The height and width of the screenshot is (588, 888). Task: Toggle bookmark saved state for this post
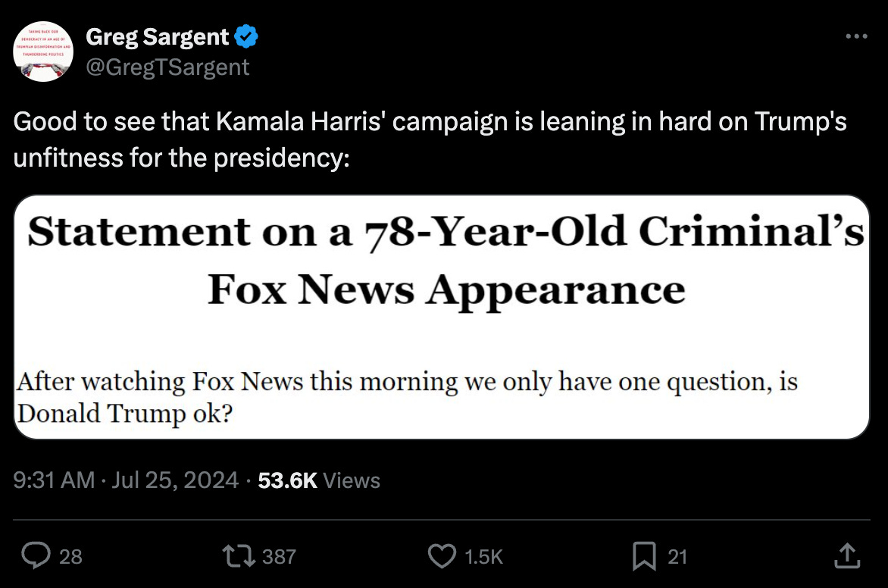coord(643,555)
